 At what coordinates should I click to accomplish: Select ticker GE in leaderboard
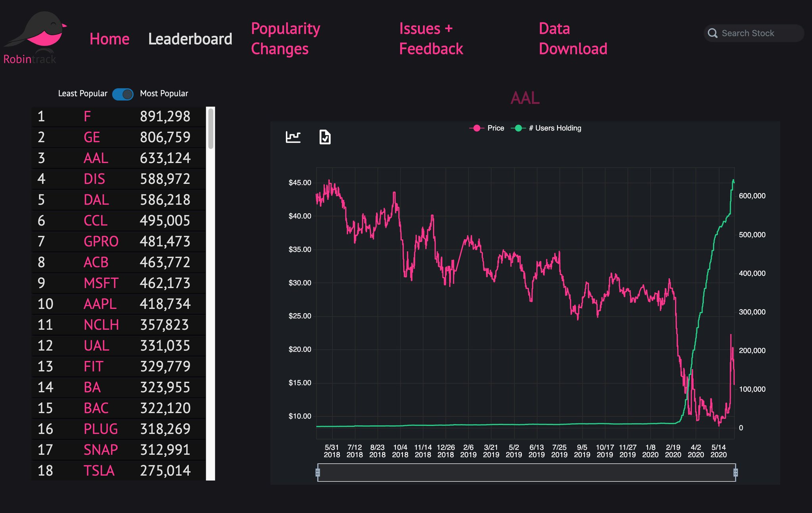click(92, 137)
